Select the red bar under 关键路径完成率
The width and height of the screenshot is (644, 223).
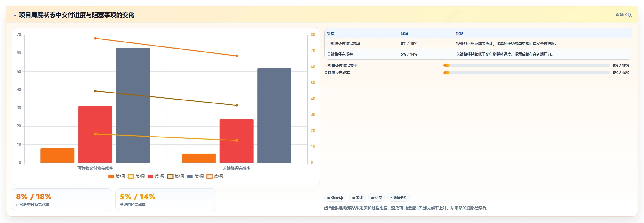pos(237,141)
